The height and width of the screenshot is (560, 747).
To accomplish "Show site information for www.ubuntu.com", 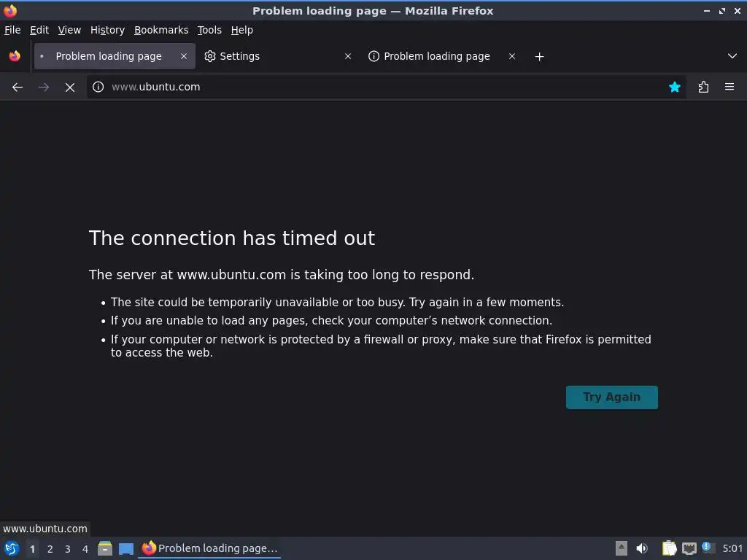I will coord(98,87).
